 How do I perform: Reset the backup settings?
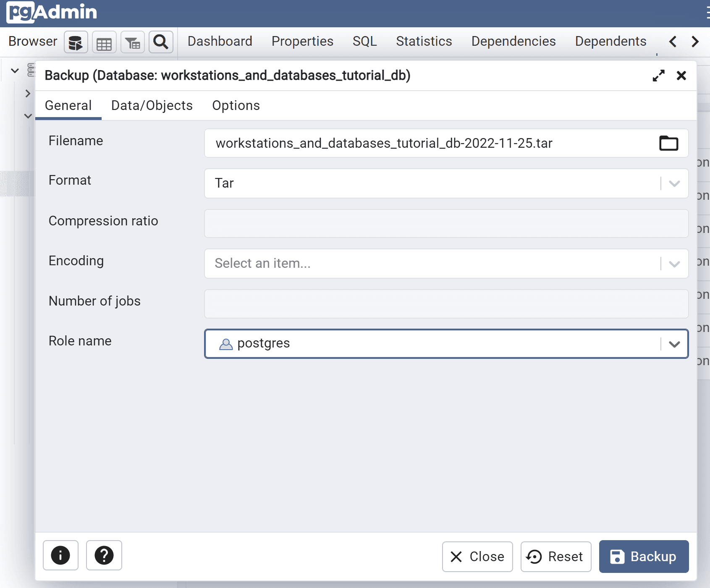[555, 557]
